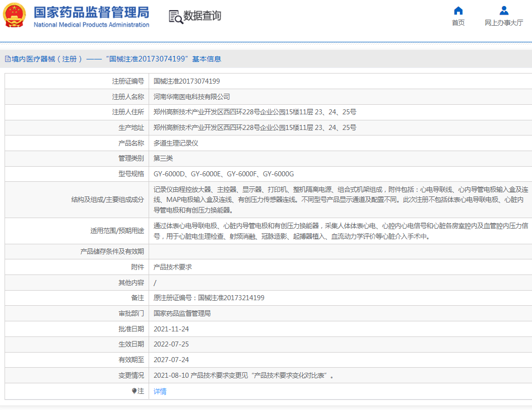The width and height of the screenshot is (532, 410).
Task: Click the 首页 house icon
Action: [458, 11]
